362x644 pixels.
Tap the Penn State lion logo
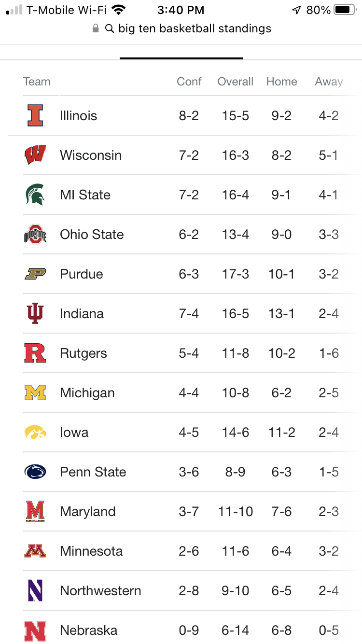pyautogui.click(x=35, y=472)
